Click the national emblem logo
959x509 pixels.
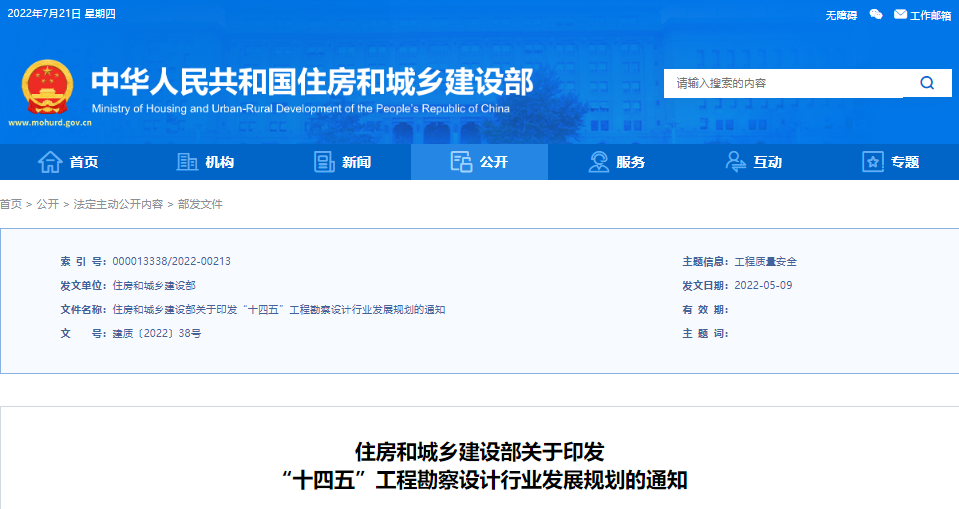47,87
